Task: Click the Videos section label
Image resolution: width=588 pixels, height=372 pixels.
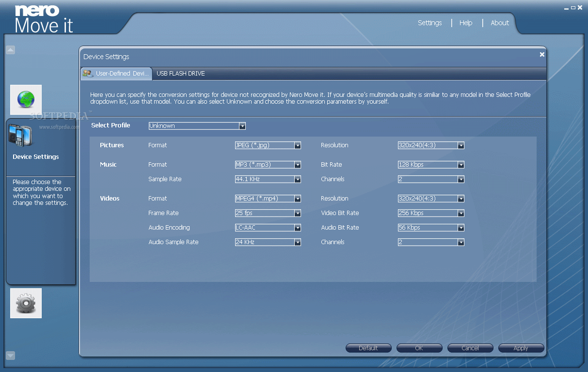Action: [x=110, y=199]
